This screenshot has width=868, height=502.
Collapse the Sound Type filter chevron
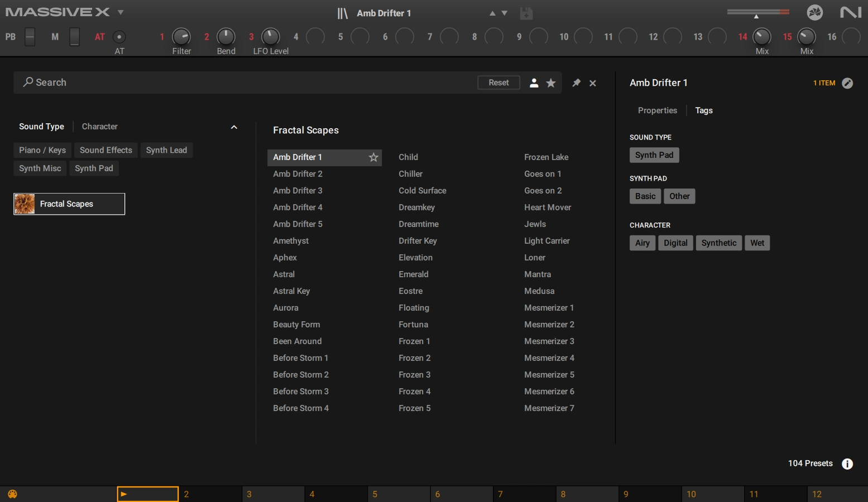234,127
